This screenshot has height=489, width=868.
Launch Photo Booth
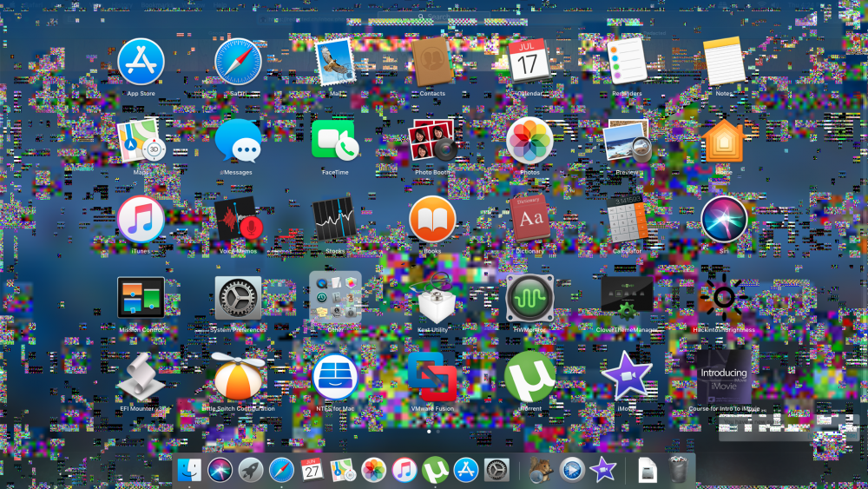pyautogui.click(x=431, y=141)
